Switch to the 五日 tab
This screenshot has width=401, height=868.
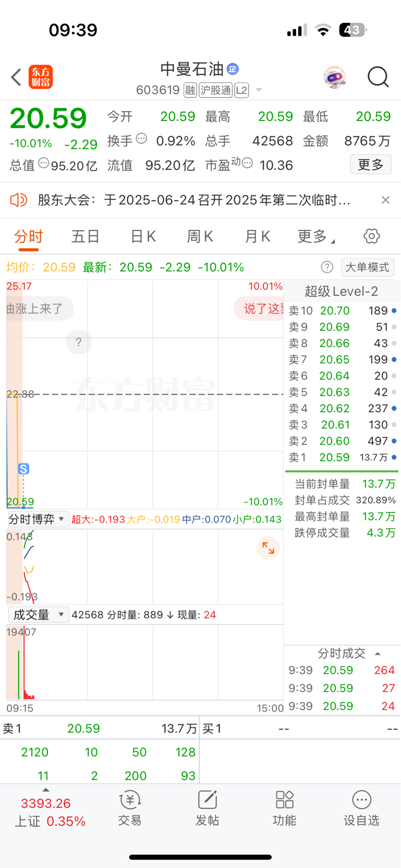click(86, 237)
